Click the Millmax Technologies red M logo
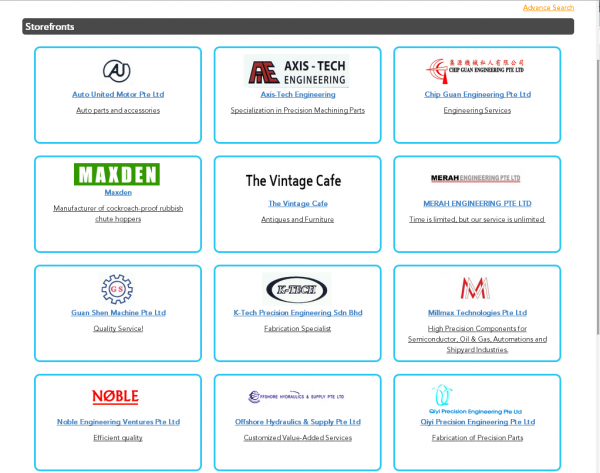 click(x=477, y=289)
